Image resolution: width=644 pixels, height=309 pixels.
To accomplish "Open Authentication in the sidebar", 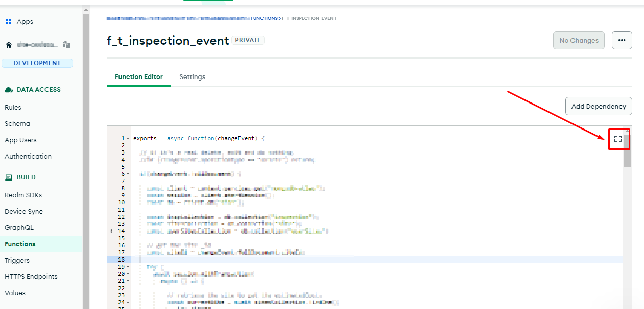I will click(28, 156).
